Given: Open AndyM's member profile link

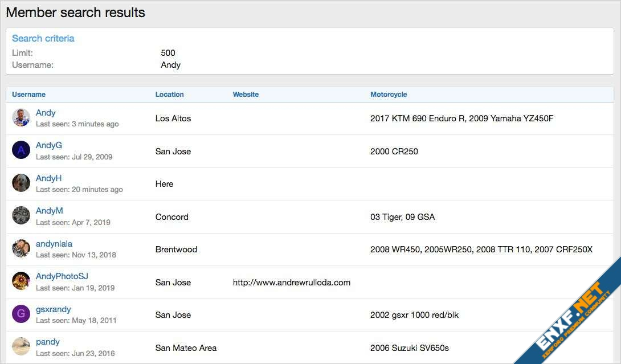Looking at the screenshot, I should tap(49, 211).
